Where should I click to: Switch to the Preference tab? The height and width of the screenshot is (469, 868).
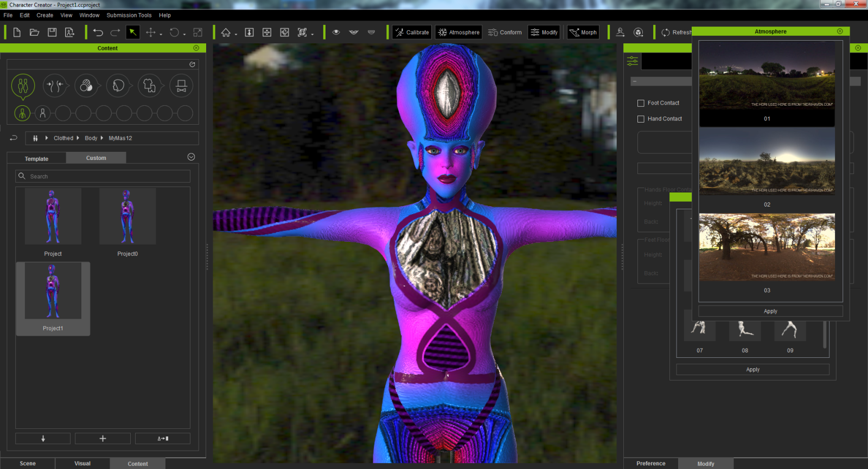[651, 464]
